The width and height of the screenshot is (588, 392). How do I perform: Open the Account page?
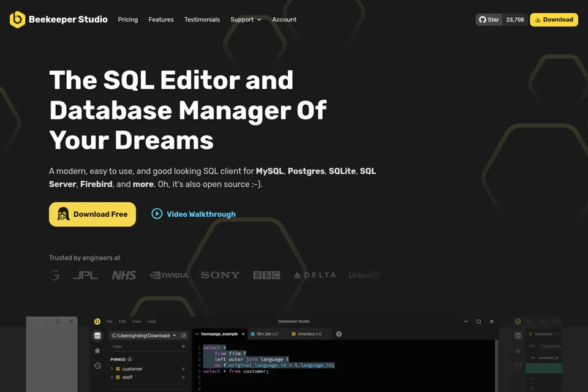284,20
